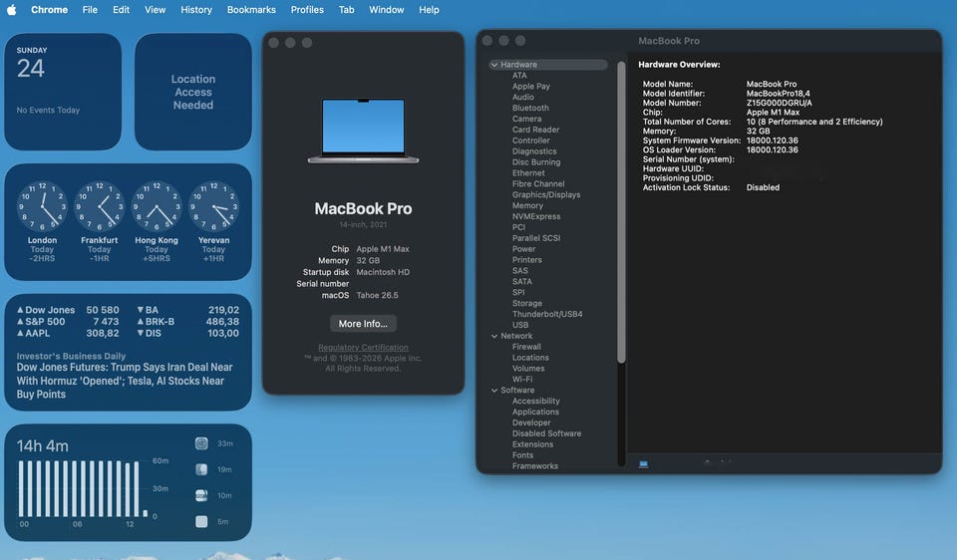Open the View menu
The width and height of the screenshot is (957, 560).
(156, 10)
